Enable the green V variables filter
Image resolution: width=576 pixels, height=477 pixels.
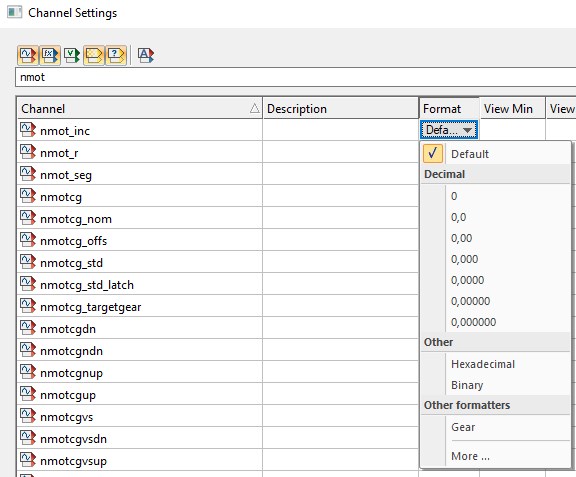click(72, 55)
